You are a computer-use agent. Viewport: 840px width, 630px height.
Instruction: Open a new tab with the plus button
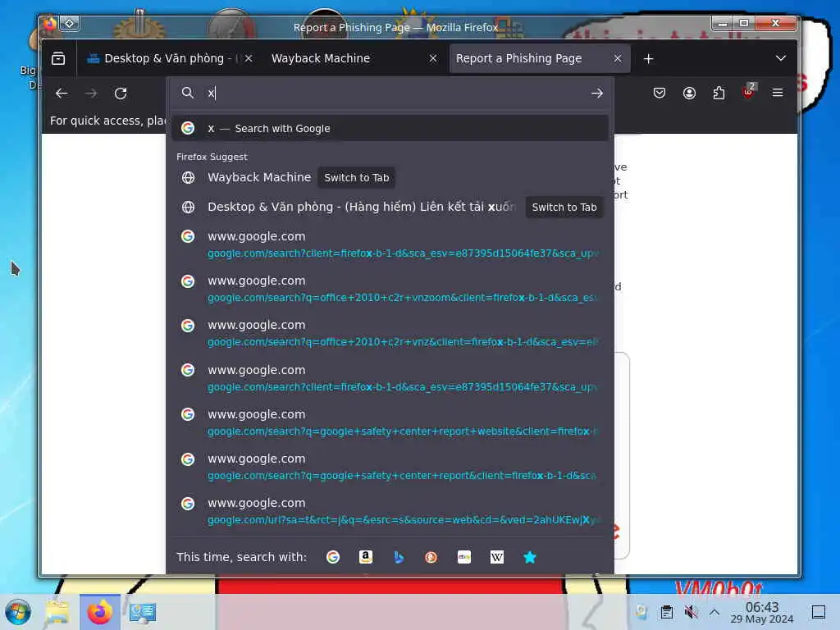[x=648, y=58]
